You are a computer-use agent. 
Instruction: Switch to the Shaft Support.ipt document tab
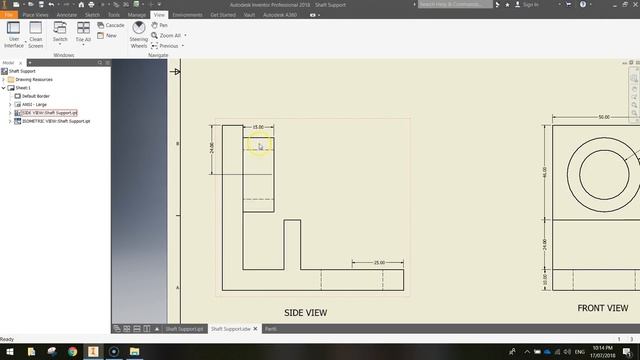pos(184,329)
